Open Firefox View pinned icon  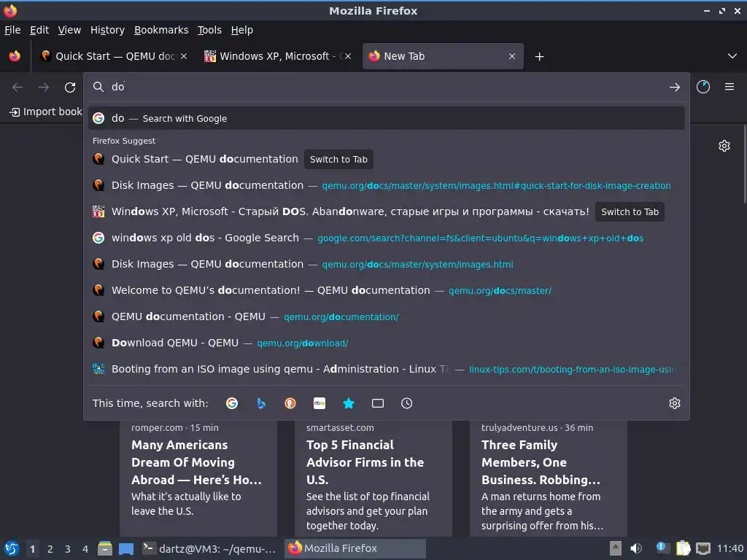pyautogui.click(x=15, y=56)
